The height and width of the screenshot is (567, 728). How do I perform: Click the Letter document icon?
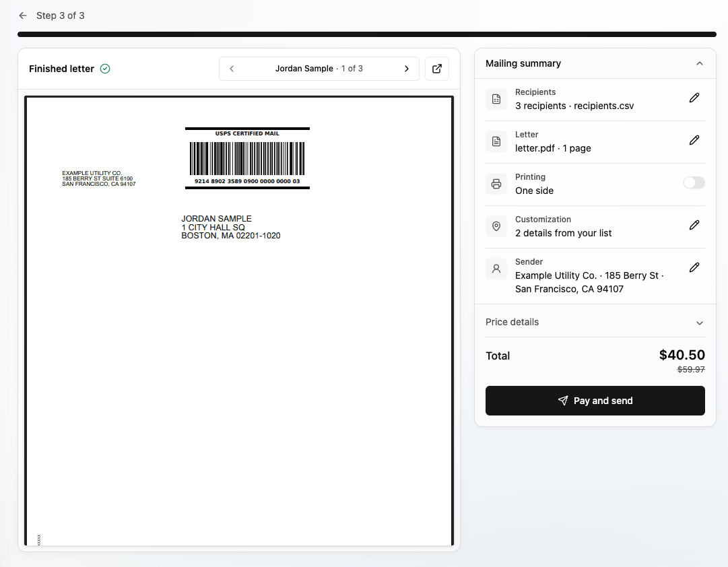[496, 141]
